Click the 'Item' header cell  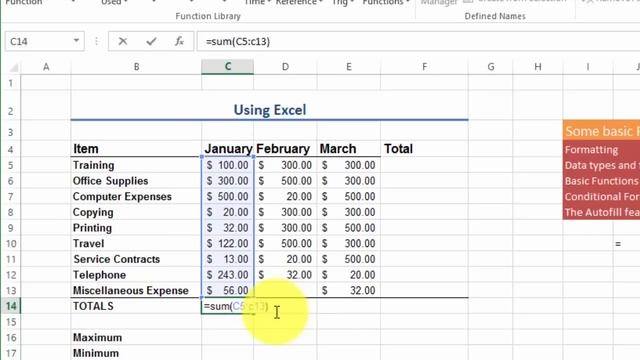136,149
